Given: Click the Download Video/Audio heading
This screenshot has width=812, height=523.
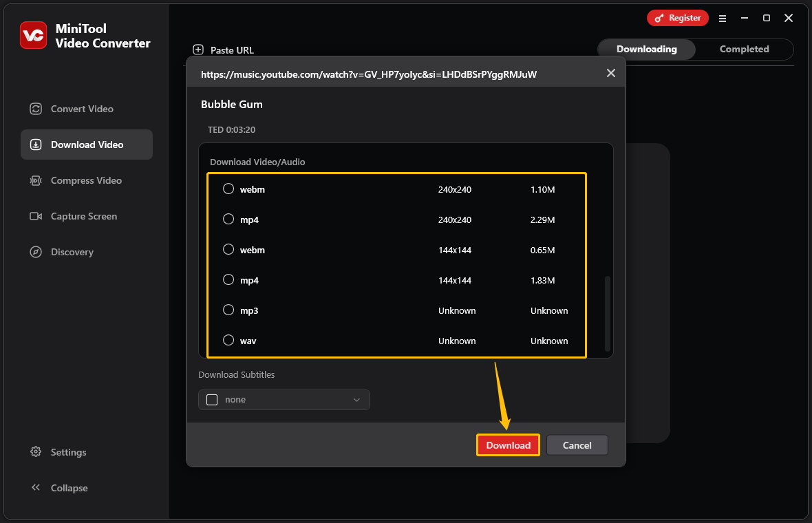Looking at the screenshot, I should tap(257, 162).
